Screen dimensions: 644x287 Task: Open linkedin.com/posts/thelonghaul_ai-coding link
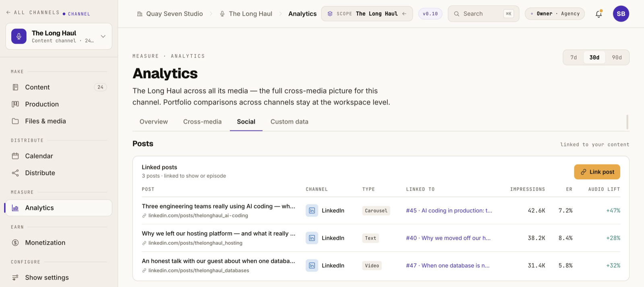(x=198, y=216)
